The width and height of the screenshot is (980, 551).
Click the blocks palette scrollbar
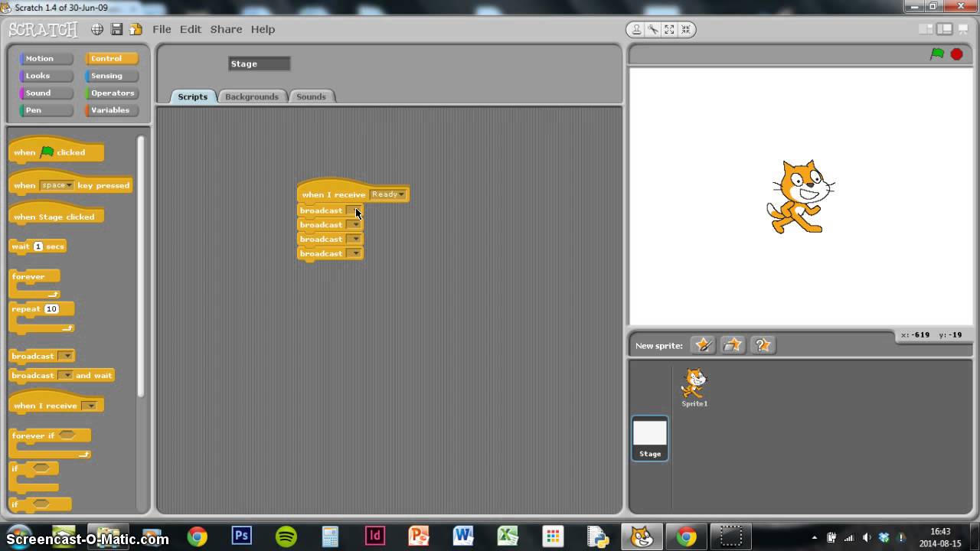(141, 266)
